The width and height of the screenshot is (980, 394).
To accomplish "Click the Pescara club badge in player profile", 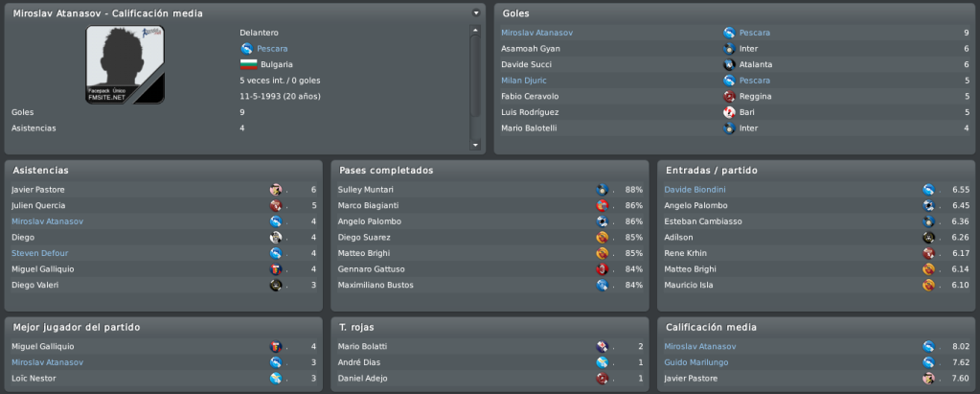I will click(246, 48).
